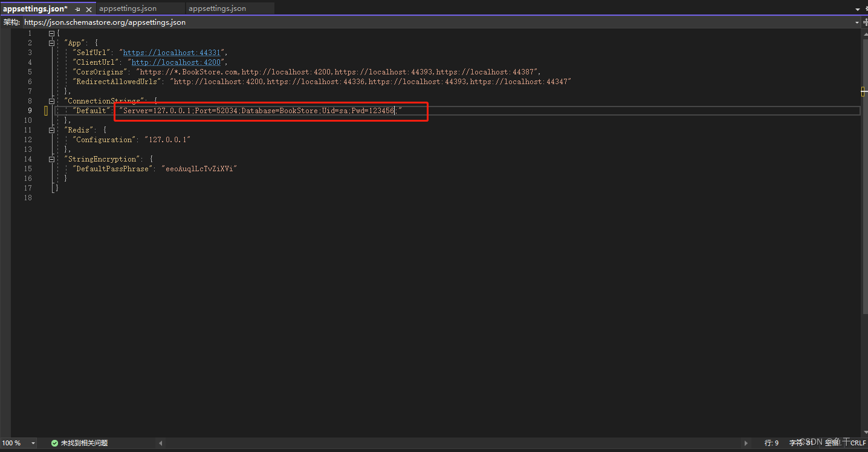The width and height of the screenshot is (868, 452).
Task: Switch to the third appsettings.json tab
Action: 217,8
